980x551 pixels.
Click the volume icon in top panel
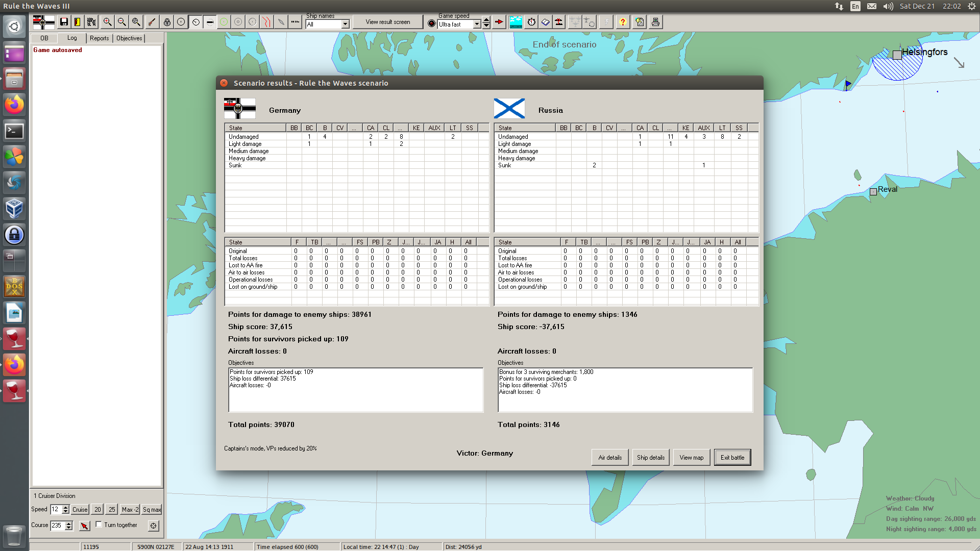[x=888, y=6]
